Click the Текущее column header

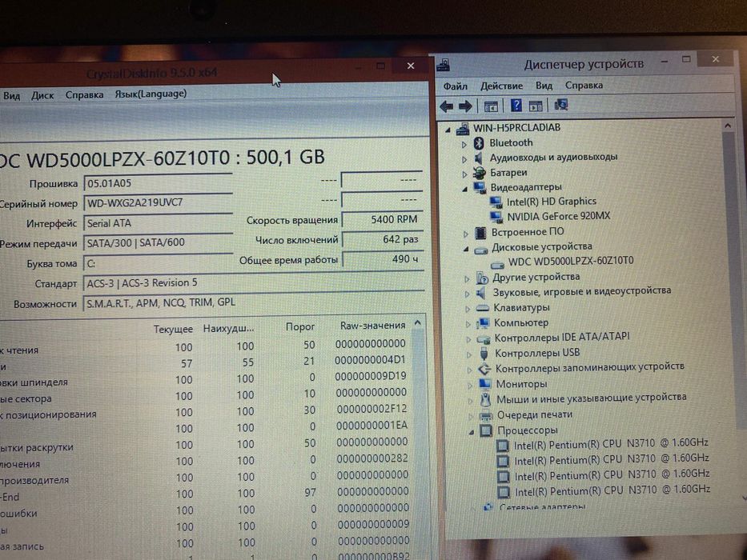tap(173, 329)
